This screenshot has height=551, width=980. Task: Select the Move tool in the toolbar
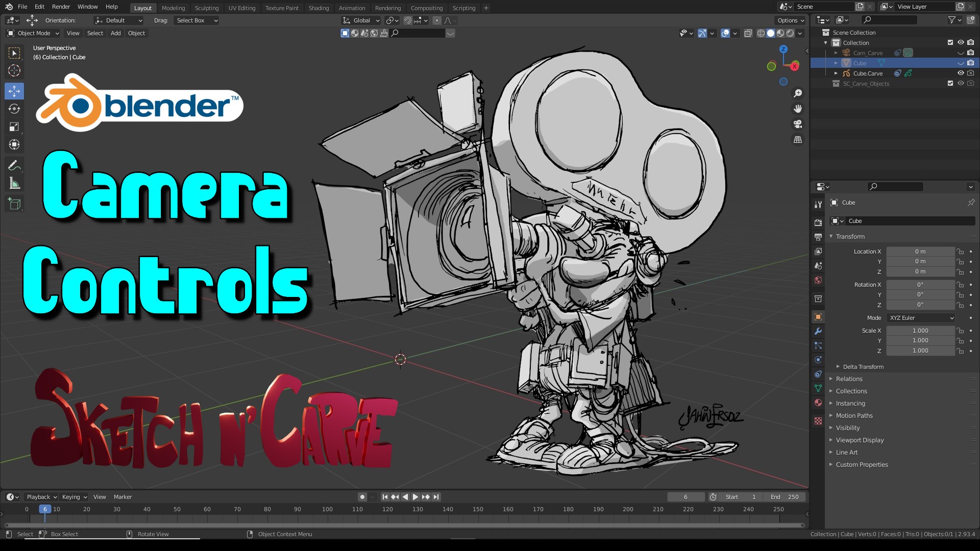[x=14, y=91]
